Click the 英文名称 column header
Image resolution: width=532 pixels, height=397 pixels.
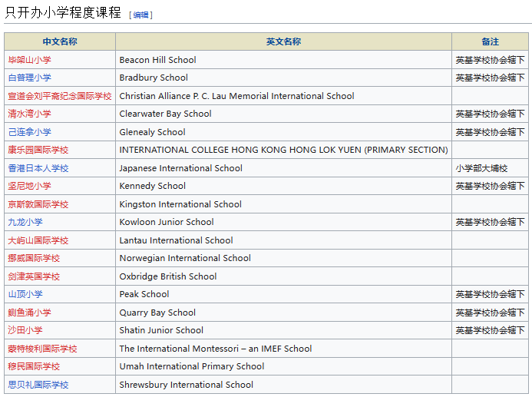click(x=283, y=41)
